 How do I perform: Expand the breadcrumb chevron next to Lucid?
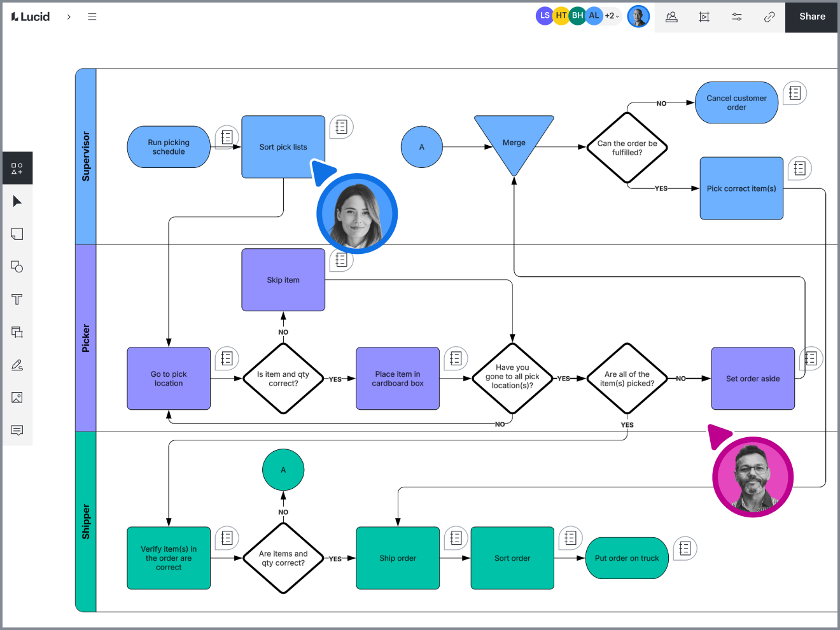69,17
